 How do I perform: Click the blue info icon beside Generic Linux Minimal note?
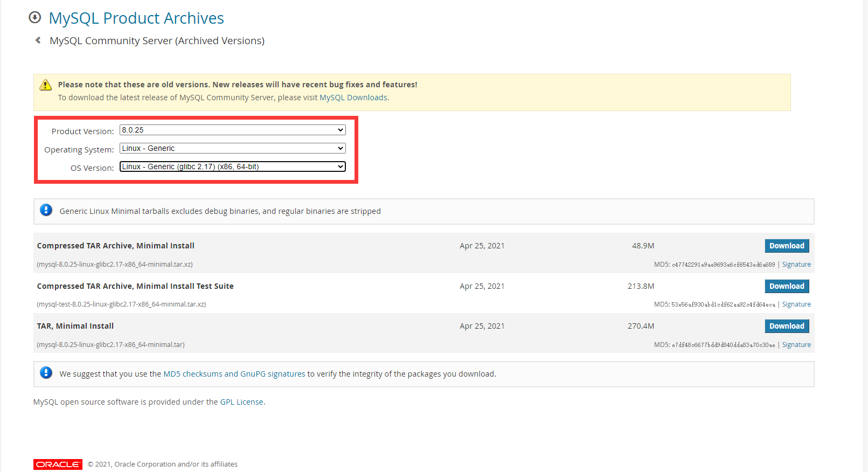click(46, 210)
